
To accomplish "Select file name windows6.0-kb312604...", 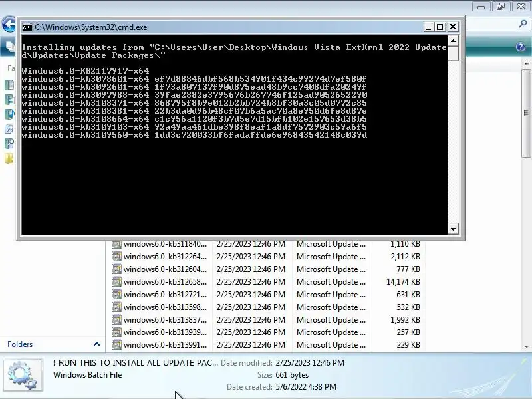I will click(x=165, y=269).
